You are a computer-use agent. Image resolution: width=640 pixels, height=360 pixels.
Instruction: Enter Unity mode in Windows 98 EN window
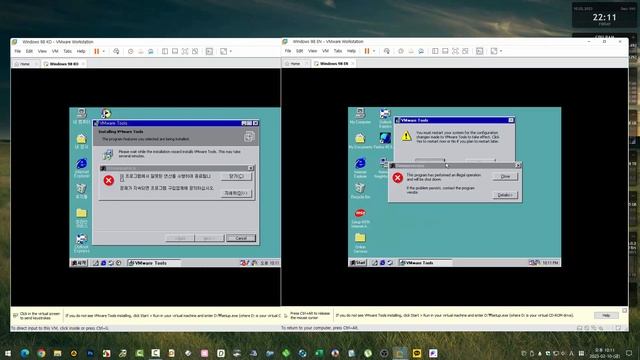(465, 51)
